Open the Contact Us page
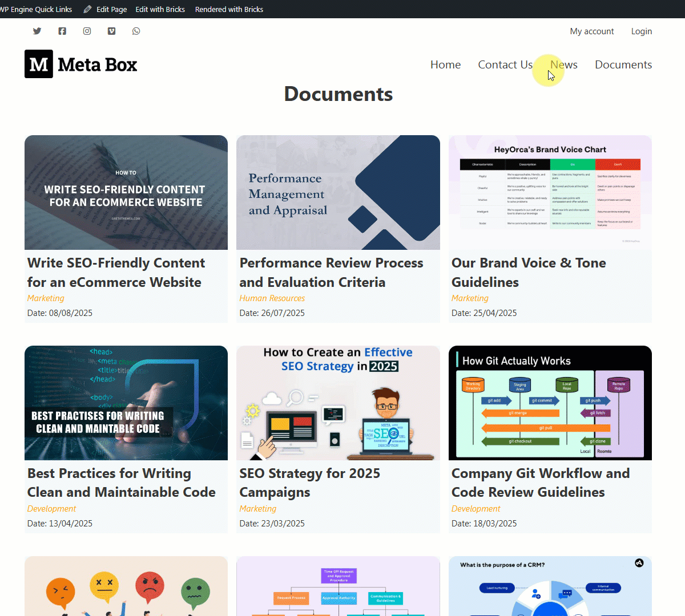This screenshot has width=685, height=616. click(505, 64)
